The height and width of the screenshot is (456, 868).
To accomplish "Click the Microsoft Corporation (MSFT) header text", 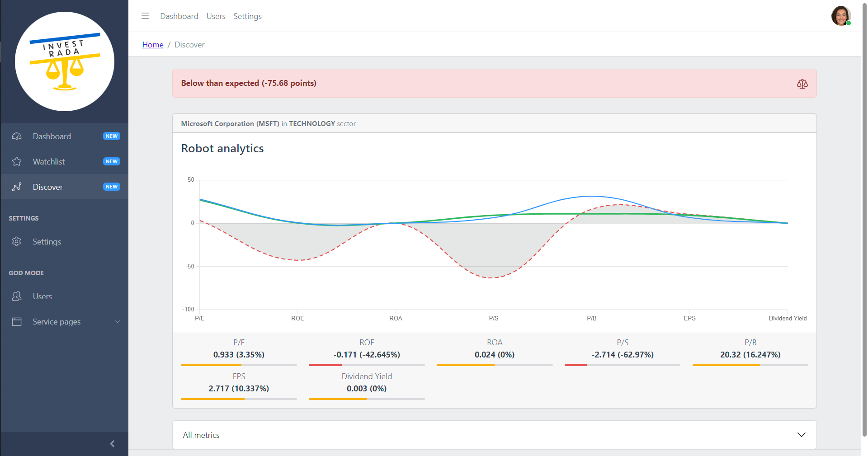I will tap(230, 124).
